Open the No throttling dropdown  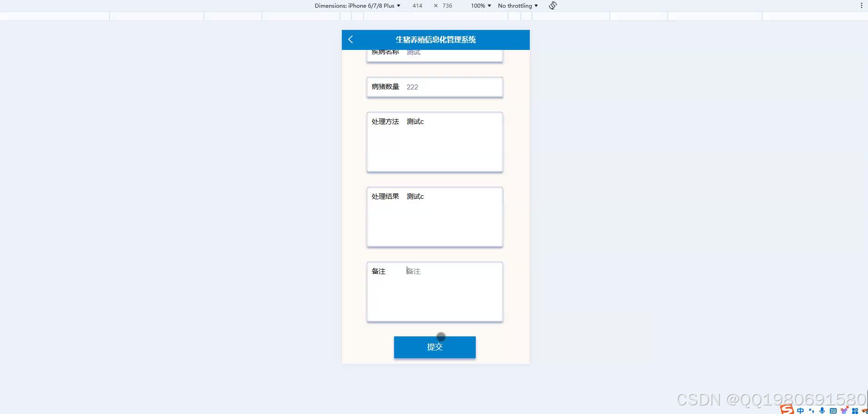click(x=517, y=5)
